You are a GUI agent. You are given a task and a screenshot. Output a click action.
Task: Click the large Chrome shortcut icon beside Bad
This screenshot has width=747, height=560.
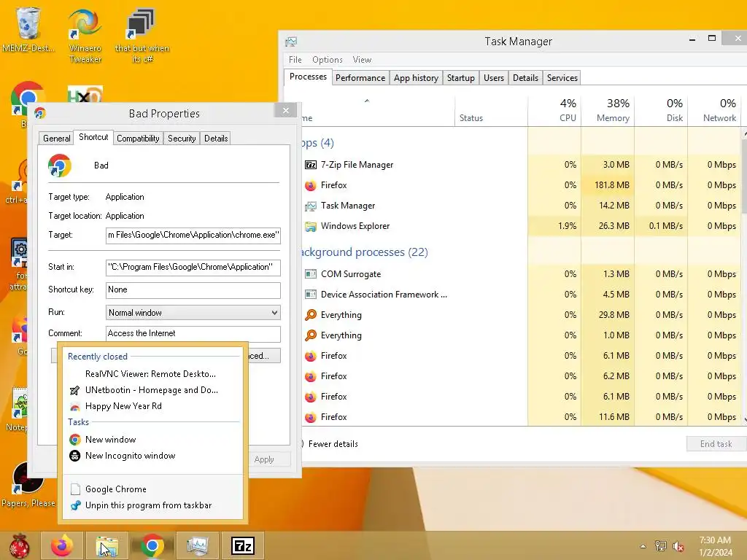[60, 166]
